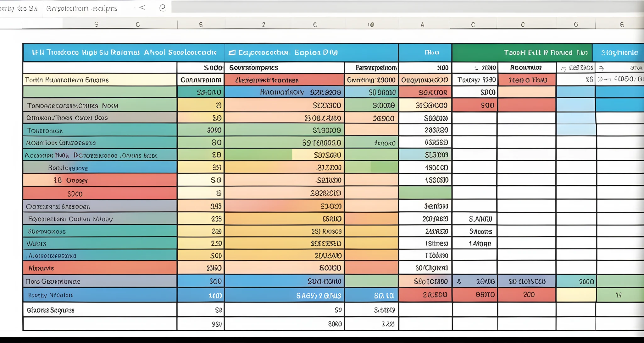Click the back arrow icon in top bar
This screenshot has width=644, height=343.
click(x=142, y=7)
